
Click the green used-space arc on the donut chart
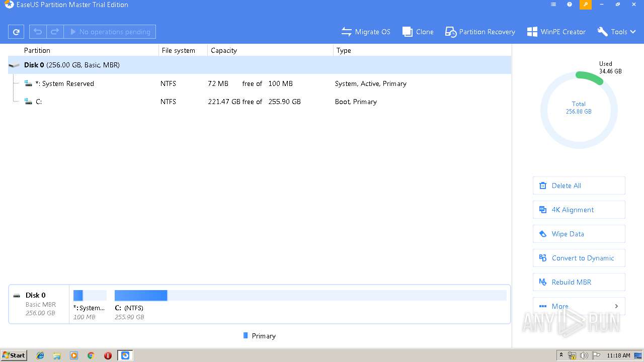(x=589, y=77)
